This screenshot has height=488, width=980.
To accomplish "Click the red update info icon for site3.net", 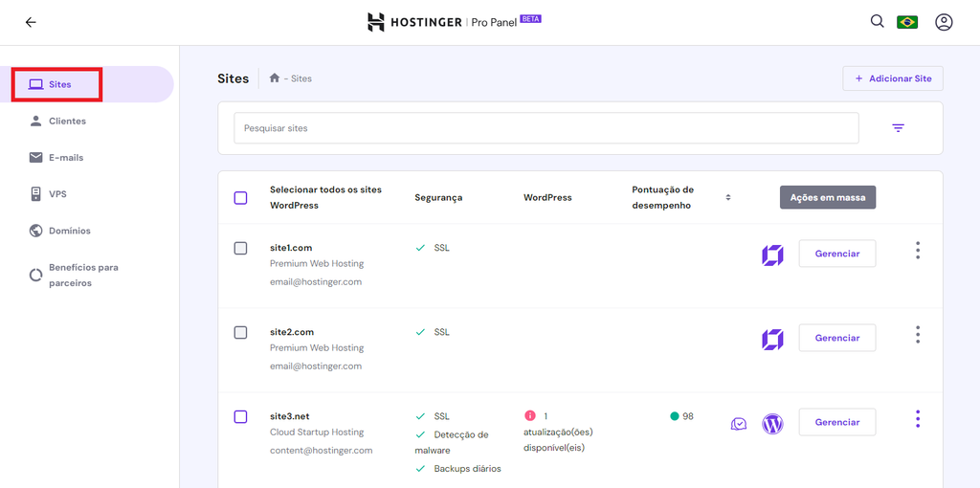I will click(530, 415).
